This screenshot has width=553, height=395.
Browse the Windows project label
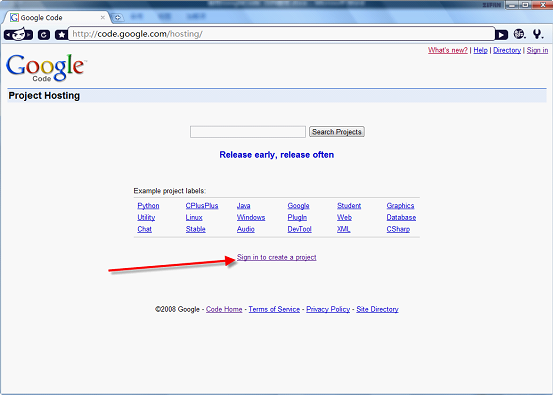click(x=251, y=217)
